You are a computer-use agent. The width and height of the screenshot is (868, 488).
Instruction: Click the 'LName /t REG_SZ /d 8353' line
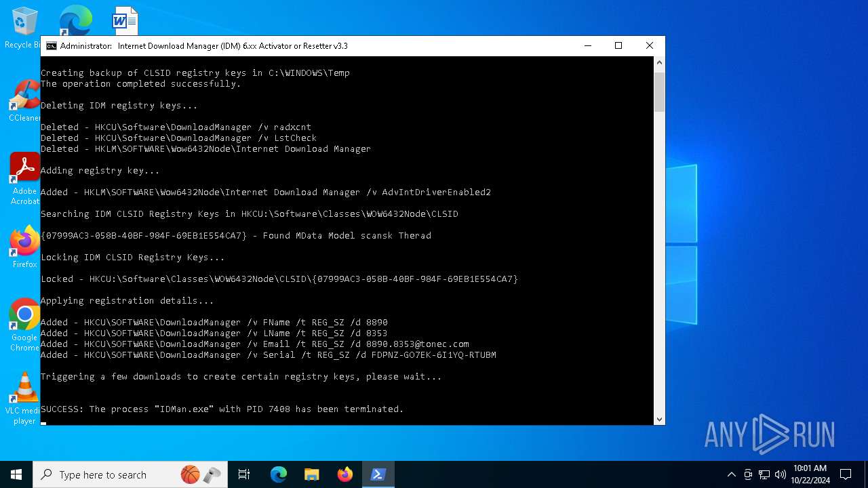(214, 333)
